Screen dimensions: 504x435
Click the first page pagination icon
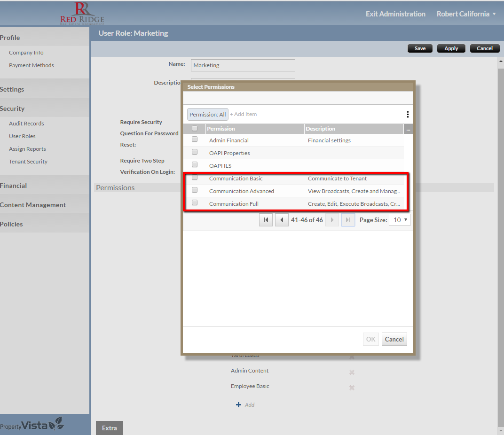266,220
